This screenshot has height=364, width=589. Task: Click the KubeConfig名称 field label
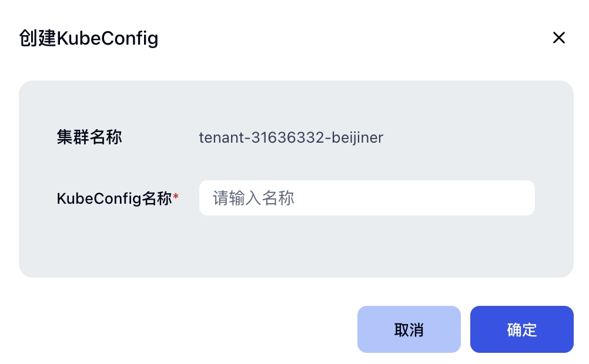pyautogui.click(x=114, y=198)
